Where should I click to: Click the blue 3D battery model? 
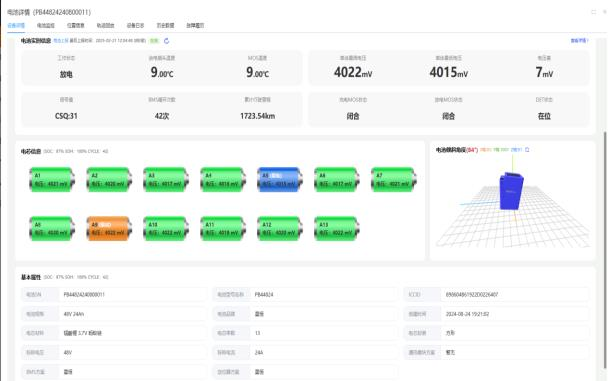(511, 191)
